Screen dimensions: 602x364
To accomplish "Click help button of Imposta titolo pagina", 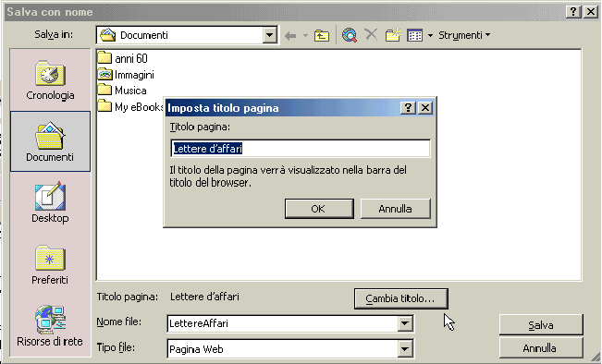I will [408, 108].
